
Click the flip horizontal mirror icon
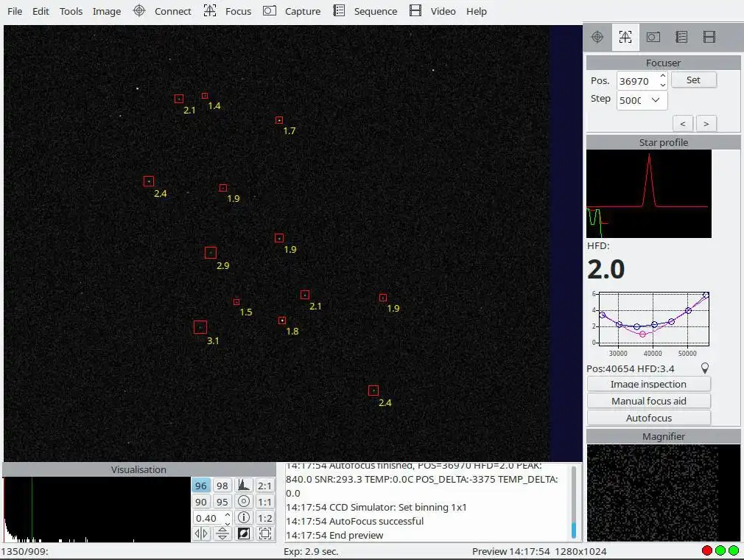(201, 533)
